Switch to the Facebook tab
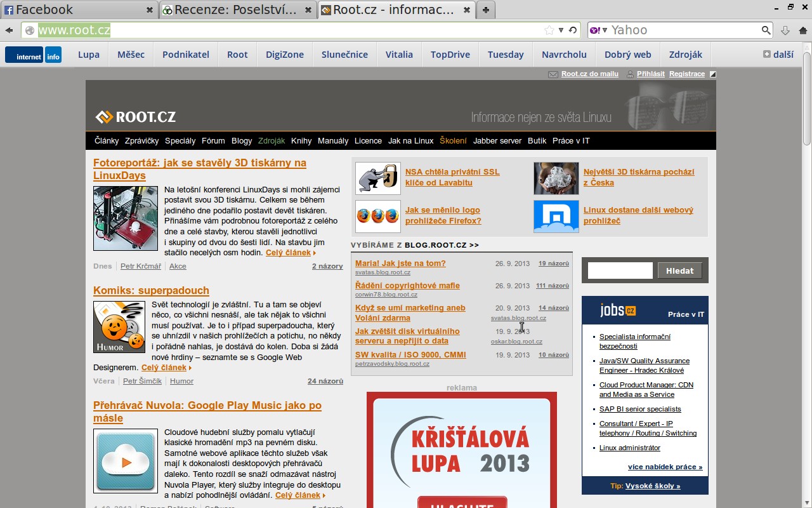The width and height of the screenshot is (812, 508). pyautogui.click(x=79, y=10)
